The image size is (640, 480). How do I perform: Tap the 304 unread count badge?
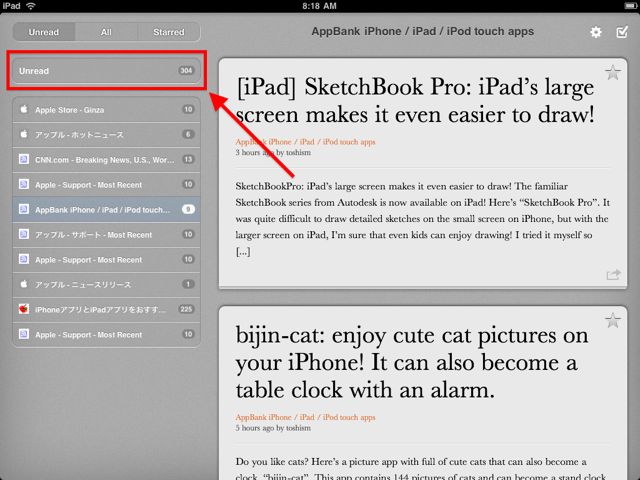[186, 71]
